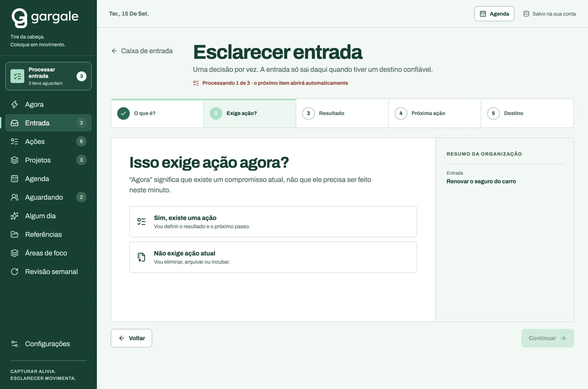Image resolution: width=588 pixels, height=389 pixels.
Task: Open Revisão semanal in the sidebar
Action: coord(48,272)
